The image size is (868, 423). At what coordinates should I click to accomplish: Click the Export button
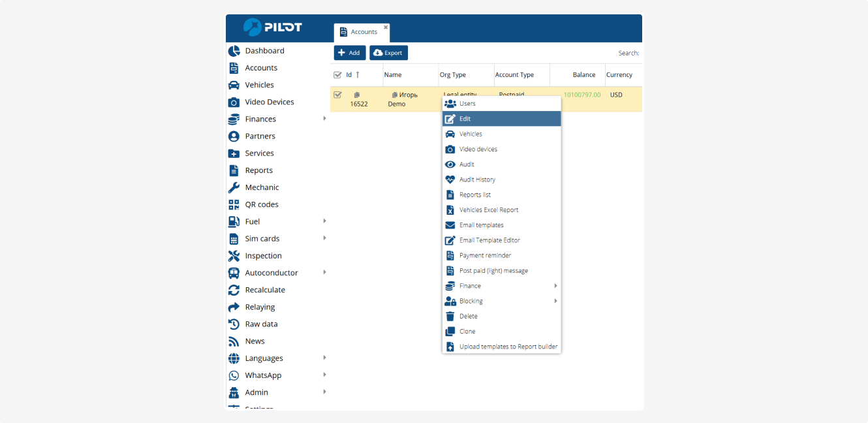pyautogui.click(x=388, y=53)
